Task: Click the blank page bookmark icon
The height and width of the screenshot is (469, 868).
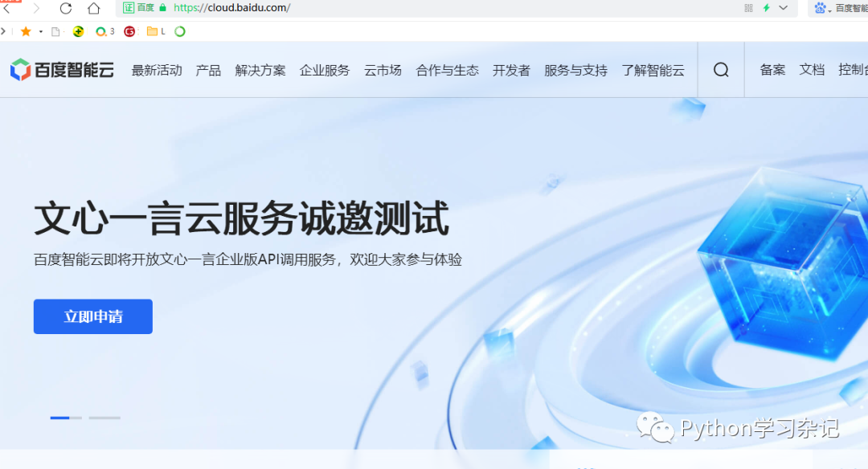Action: [55, 31]
